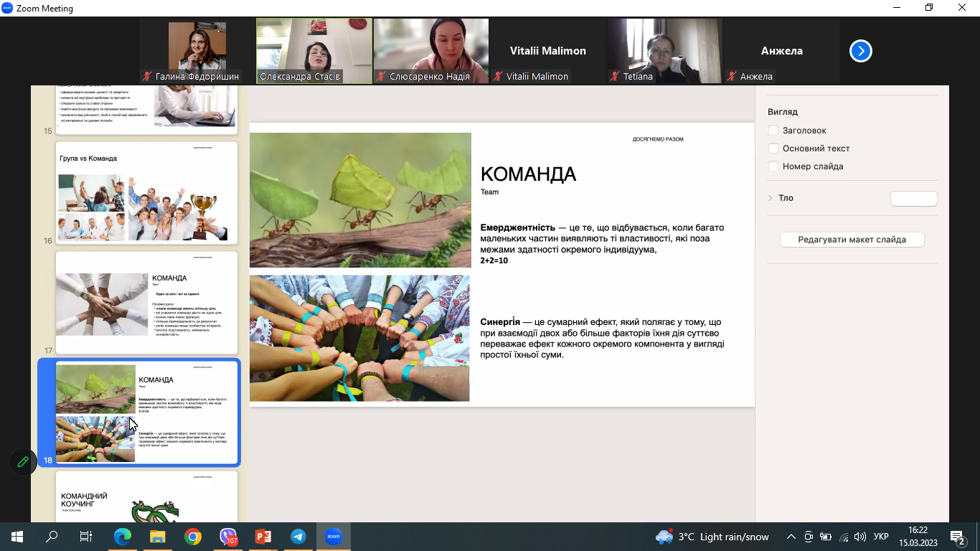This screenshot has height=551, width=980.
Task: Expand the Тло section chevron
Action: coord(771,198)
